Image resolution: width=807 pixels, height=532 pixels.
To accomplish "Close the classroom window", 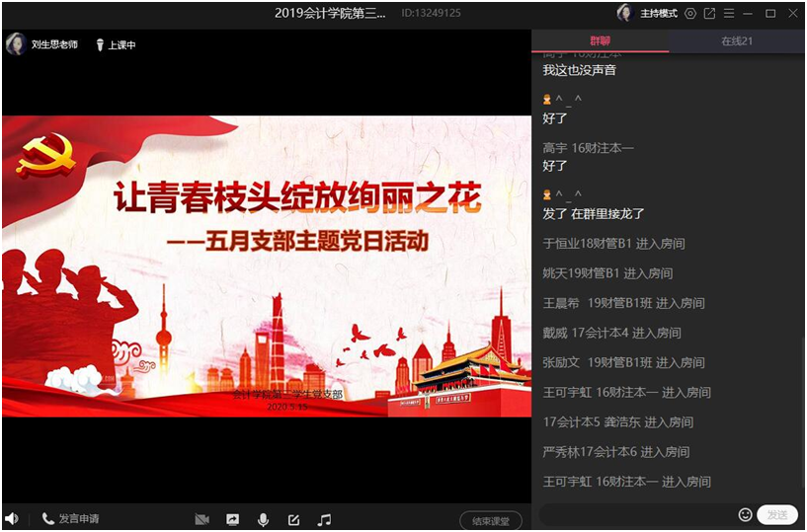I will [x=793, y=14].
